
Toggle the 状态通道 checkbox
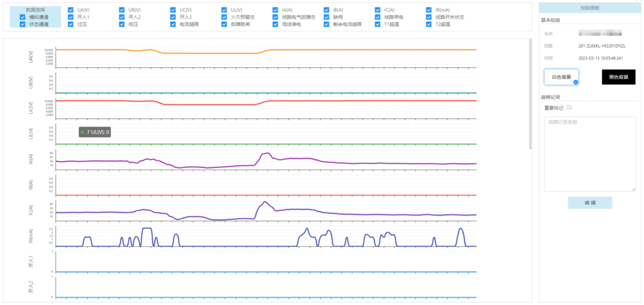point(22,24)
